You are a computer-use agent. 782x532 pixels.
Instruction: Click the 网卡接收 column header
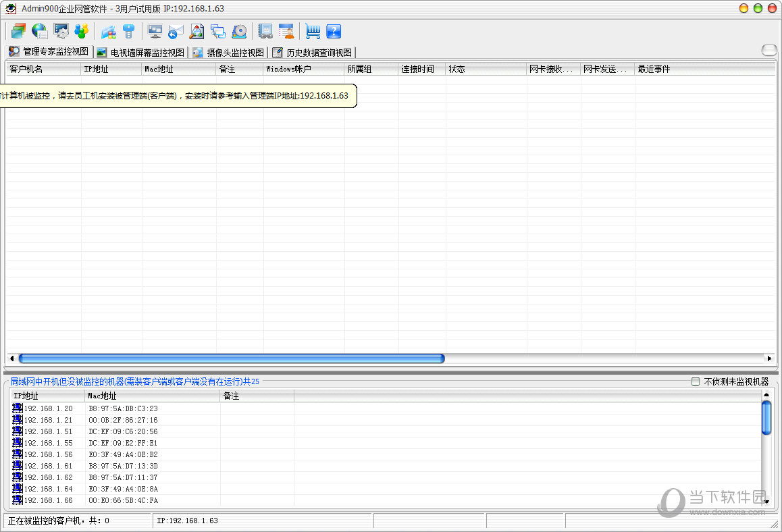[x=554, y=69]
